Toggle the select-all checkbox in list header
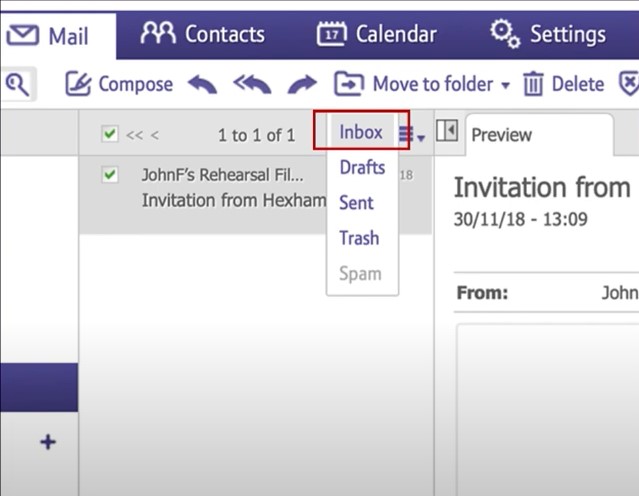The image size is (639, 496). (110, 134)
